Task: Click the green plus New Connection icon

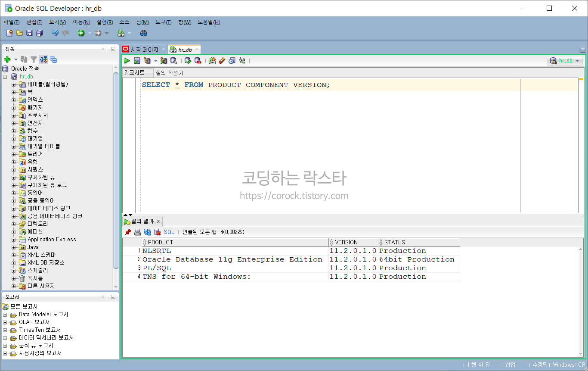Action: pos(7,59)
